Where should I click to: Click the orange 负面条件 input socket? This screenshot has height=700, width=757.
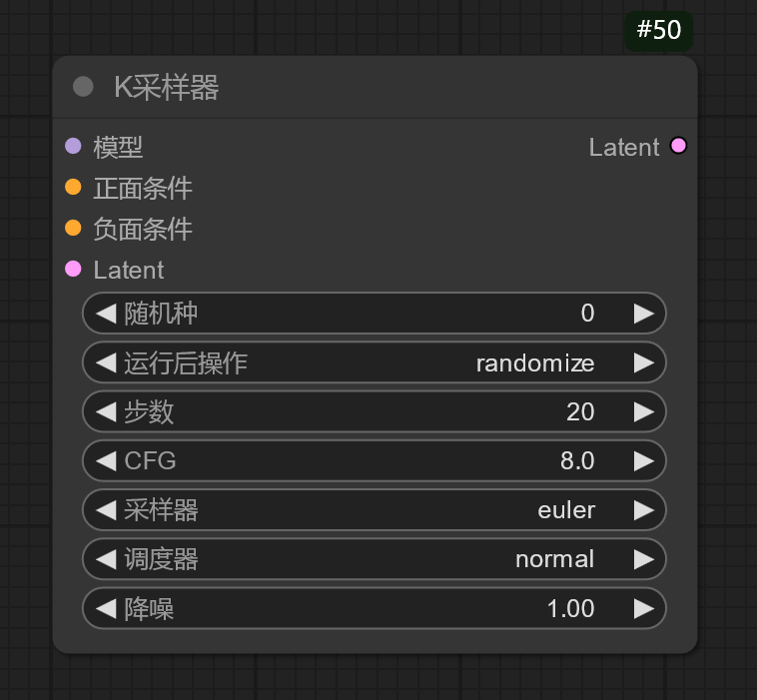[73, 229]
